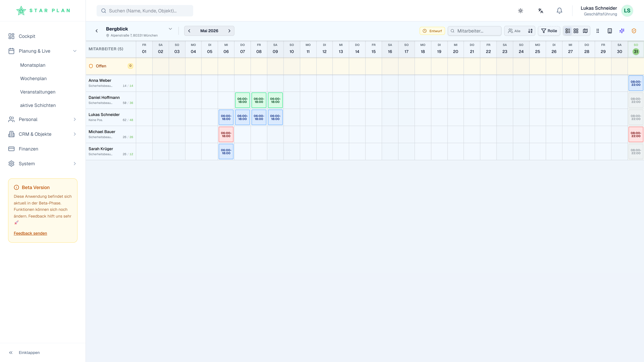Open notifications bell
The width and height of the screenshot is (644, 362).
coord(559,11)
